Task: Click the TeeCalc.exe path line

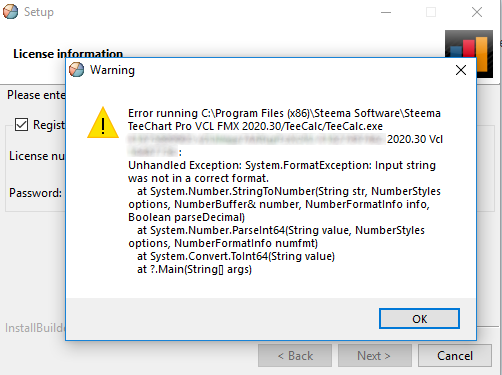Action: pyautogui.click(x=284, y=120)
